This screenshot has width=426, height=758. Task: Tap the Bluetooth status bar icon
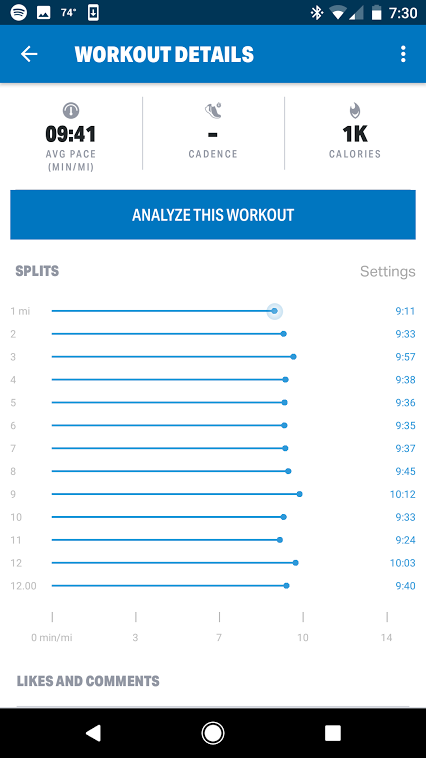coord(317,13)
